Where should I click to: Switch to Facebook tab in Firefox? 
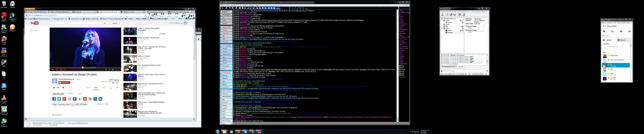[84, 12]
